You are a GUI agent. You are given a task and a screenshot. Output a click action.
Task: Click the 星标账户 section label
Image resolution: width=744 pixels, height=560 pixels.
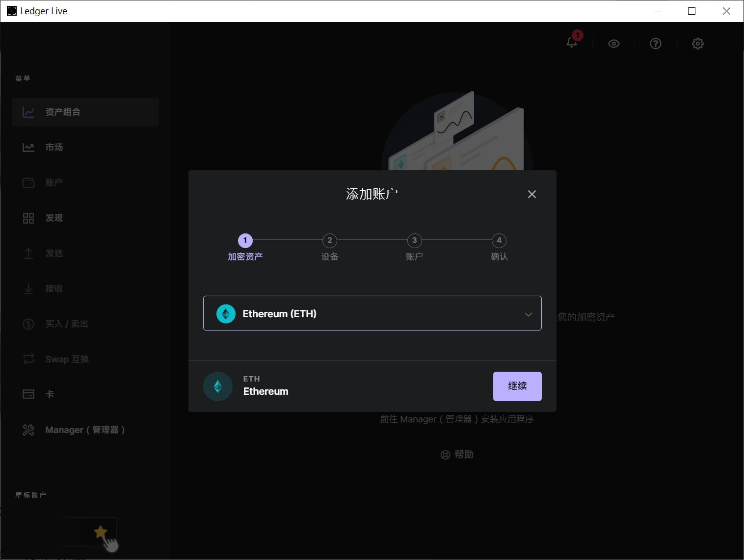coord(30,495)
